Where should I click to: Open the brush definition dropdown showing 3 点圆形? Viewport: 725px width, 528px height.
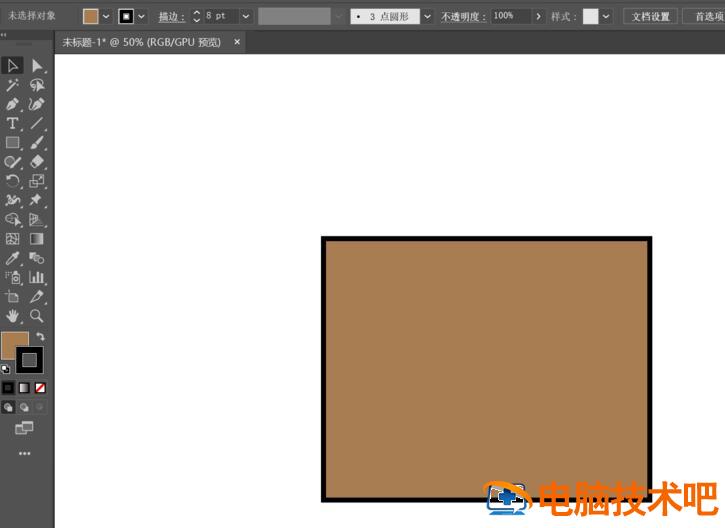click(428, 16)
